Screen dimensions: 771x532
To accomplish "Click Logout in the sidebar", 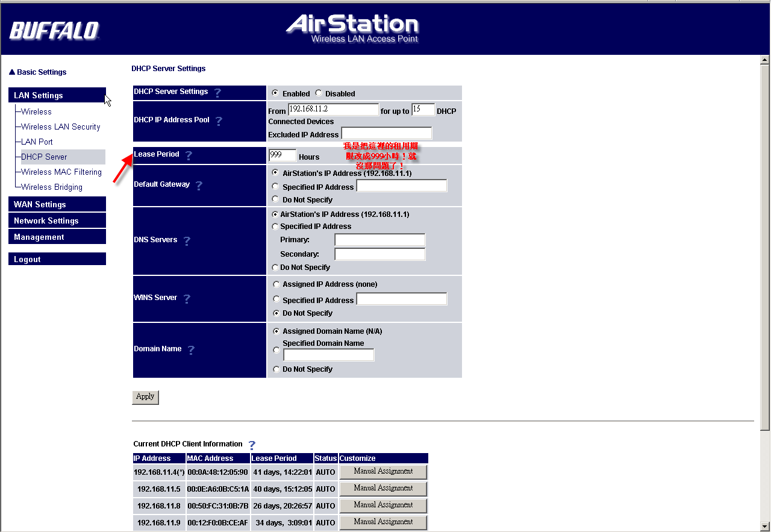I will coord(57,259).
